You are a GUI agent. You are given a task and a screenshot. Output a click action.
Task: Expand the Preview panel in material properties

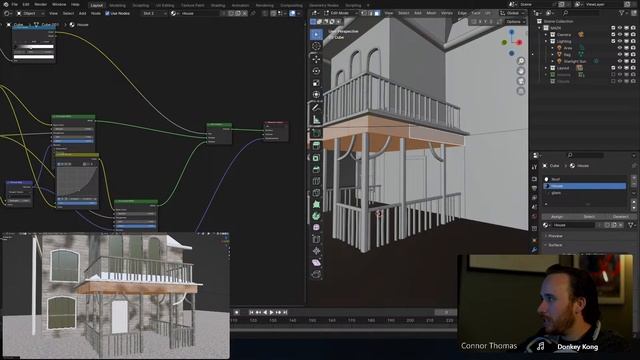click(555, 236)
